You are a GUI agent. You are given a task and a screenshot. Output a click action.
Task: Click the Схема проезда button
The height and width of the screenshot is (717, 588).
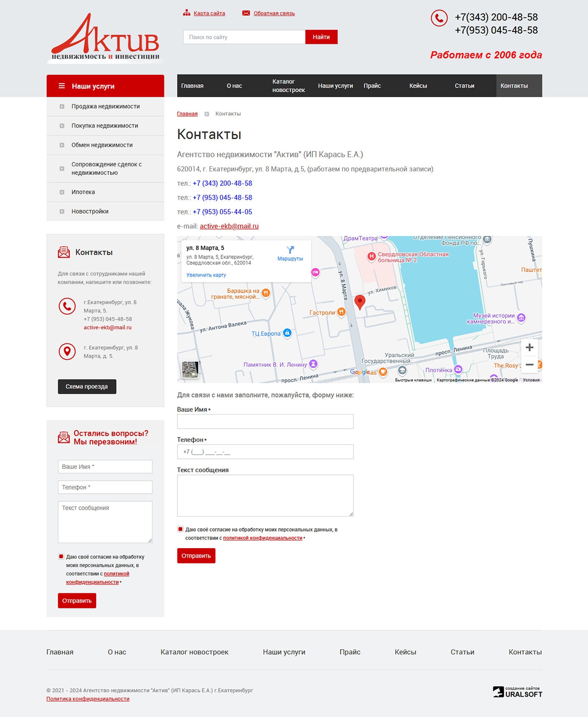[x=87, y=387]
